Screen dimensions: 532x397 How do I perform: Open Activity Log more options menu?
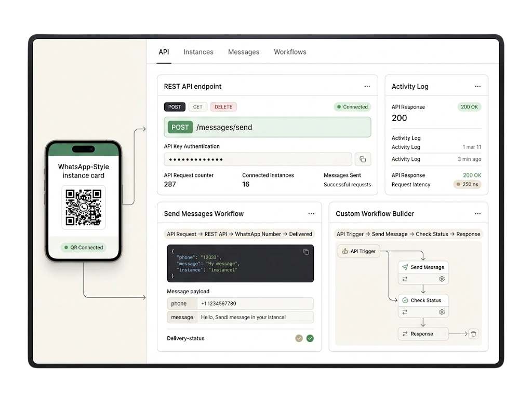(478, 87)
